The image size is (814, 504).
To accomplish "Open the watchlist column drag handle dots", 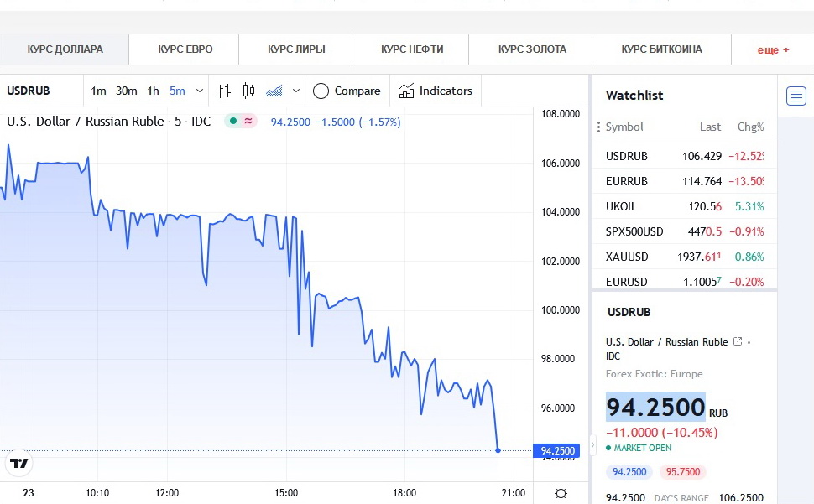I will 598,127.
